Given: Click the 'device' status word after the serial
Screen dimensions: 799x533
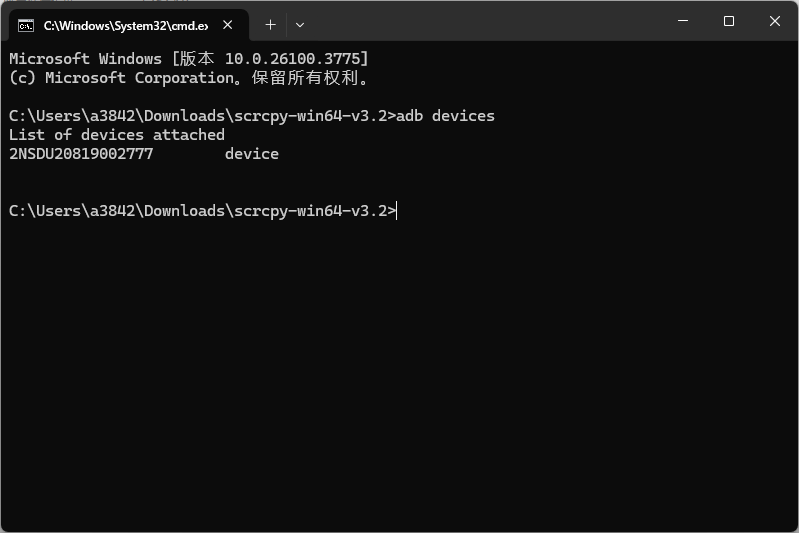Looking at the screenshot, I should click(x=252, y=154).
